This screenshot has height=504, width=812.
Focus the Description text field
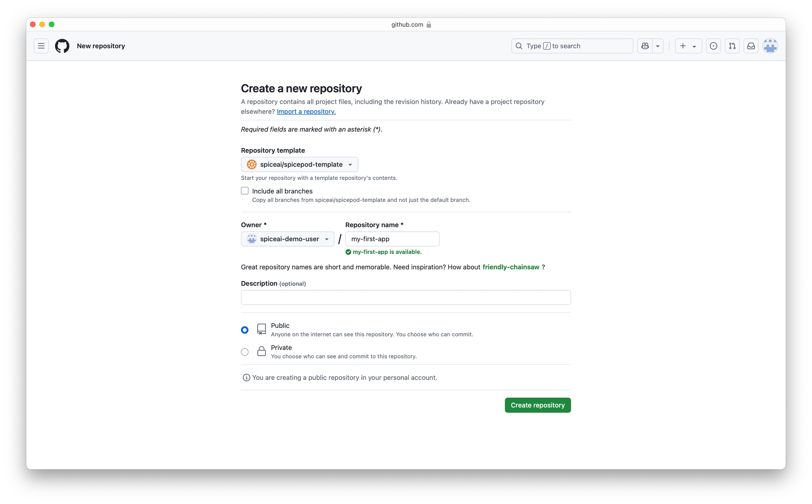point(406,297)
